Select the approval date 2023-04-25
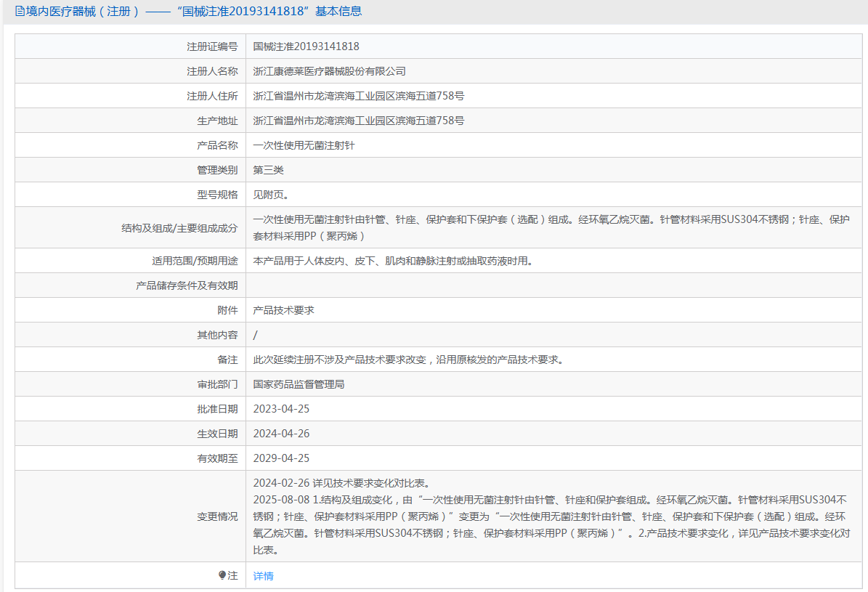This screenshot has height=592, width=868. (281, 409)
